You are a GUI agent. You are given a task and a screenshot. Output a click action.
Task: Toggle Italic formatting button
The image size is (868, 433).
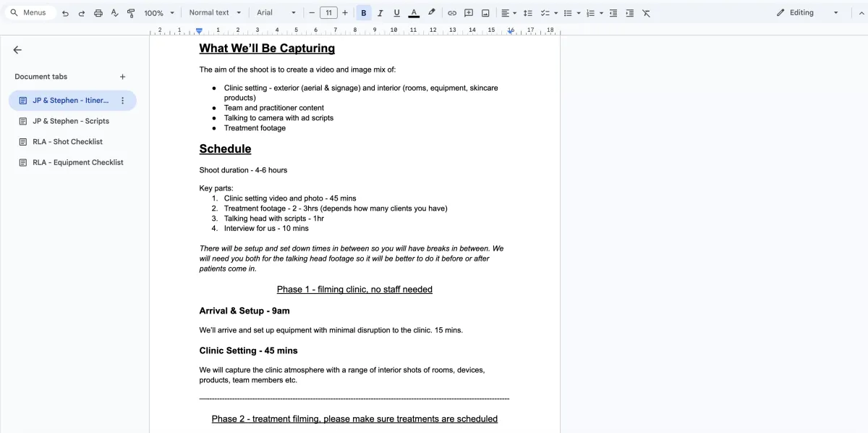380,13
